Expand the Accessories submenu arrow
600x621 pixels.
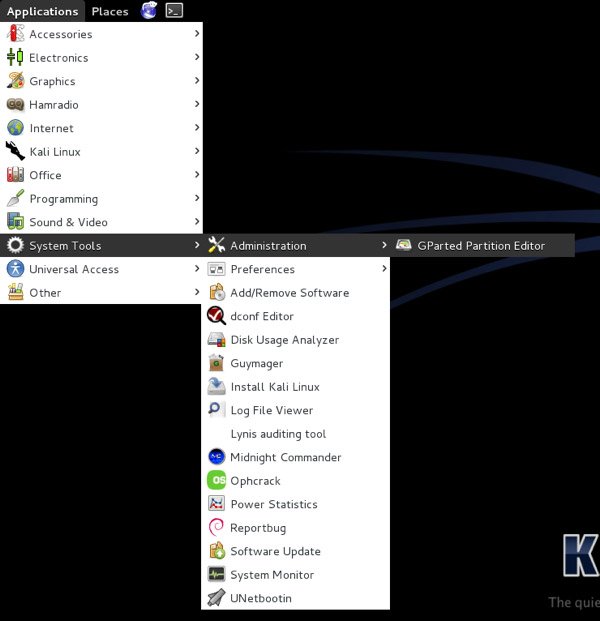(x=197, y=34)
